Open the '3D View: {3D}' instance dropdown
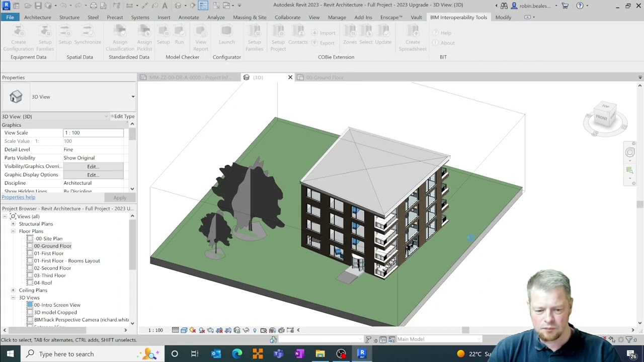Image resolution: width=644 pixels, height=362 pixels. pos(106,117)
